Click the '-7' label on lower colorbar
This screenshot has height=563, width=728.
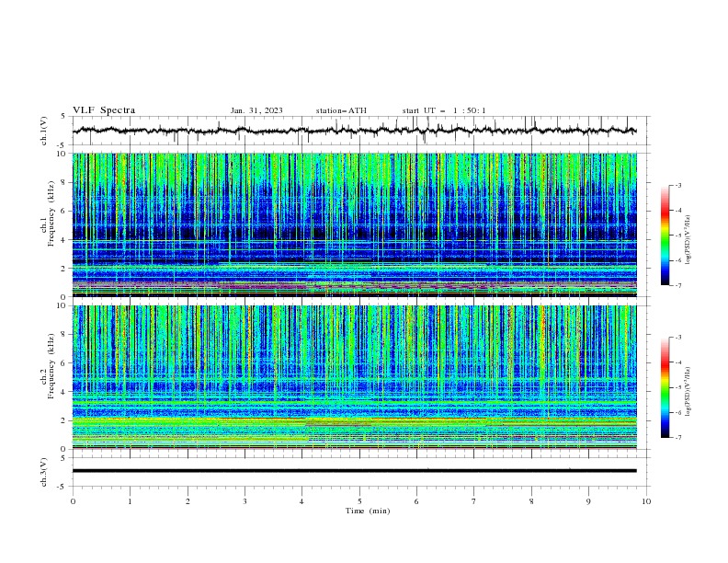(x=678, y=437)
